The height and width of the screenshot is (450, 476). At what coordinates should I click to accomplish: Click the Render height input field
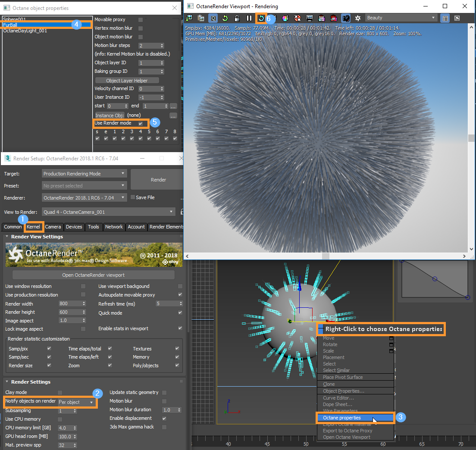coord(70,312)
